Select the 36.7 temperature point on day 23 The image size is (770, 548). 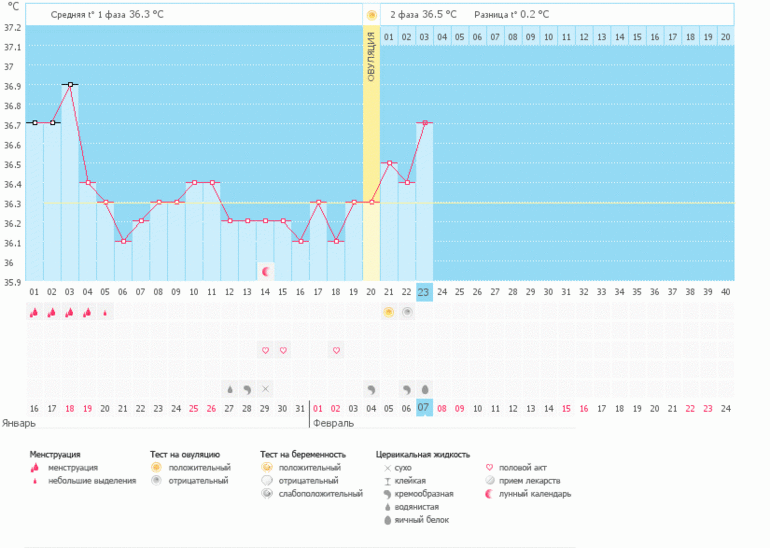[x=425, y=123]
